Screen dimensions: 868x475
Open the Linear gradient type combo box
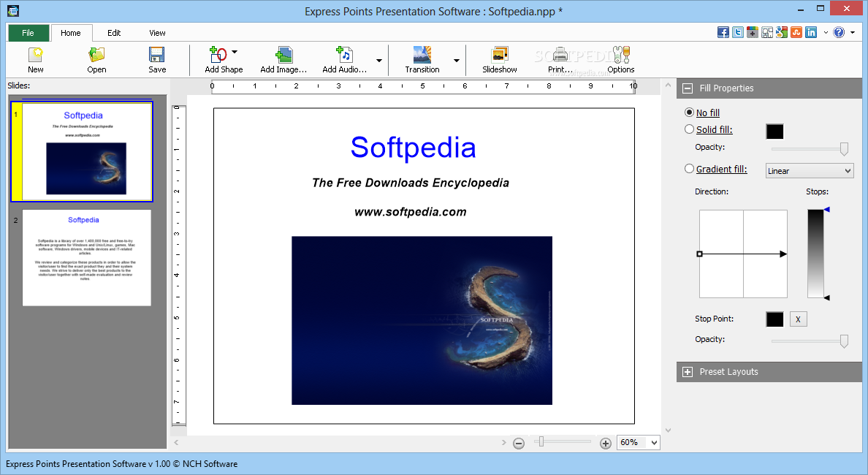coord(810,170)
